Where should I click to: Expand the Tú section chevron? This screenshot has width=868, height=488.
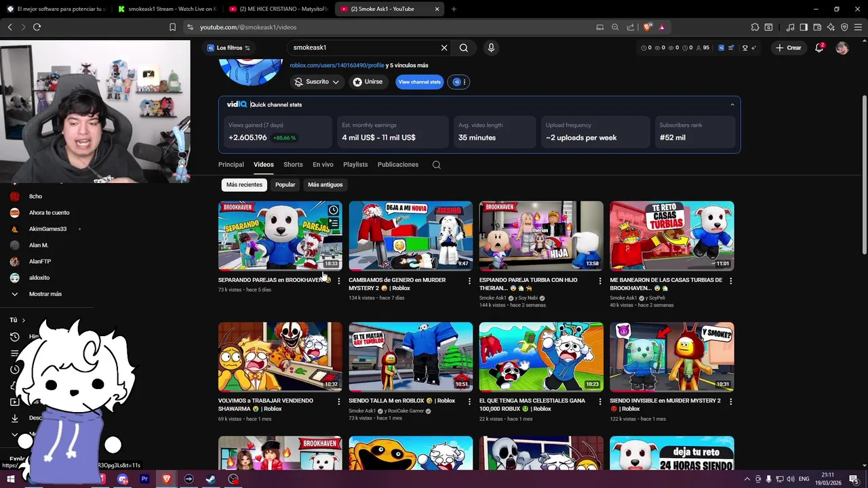(x=23, y=320)
